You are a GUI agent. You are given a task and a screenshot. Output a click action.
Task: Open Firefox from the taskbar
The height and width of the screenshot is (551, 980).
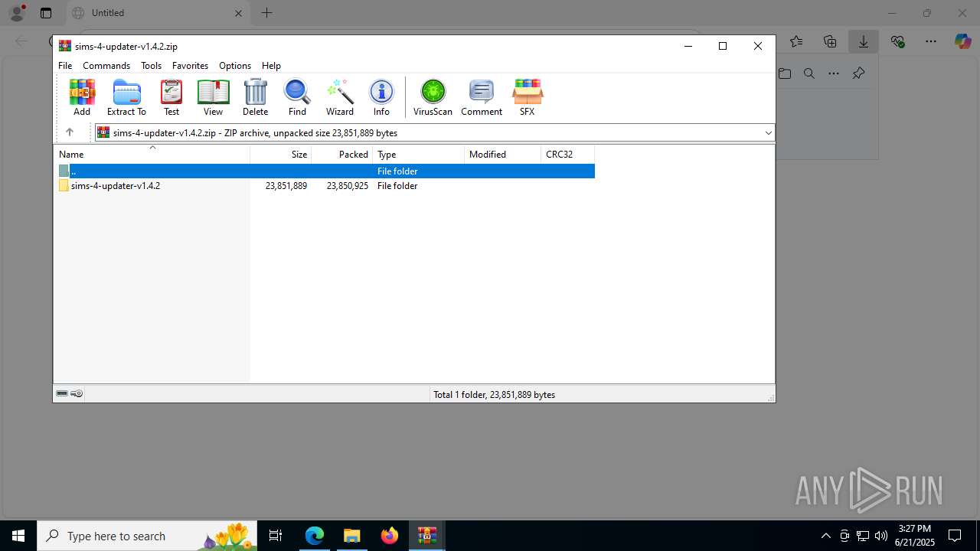390,536
